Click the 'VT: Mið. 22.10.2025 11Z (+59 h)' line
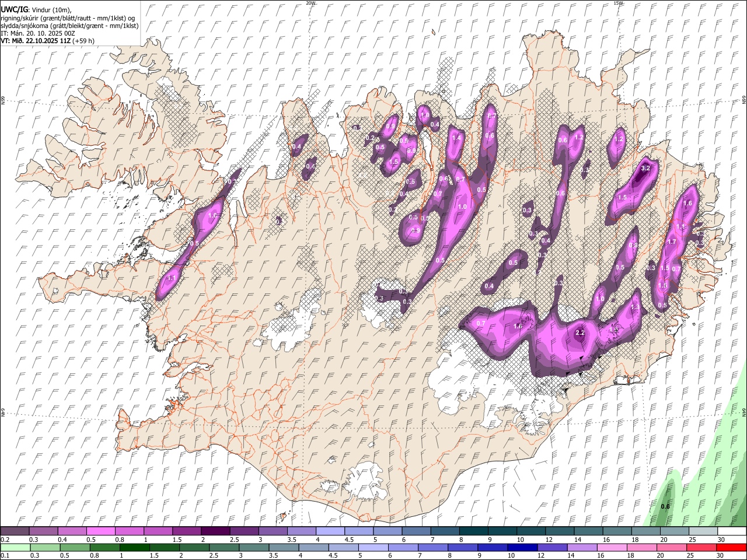This screenshot has width=747, height=560. (x=48, y=41)
